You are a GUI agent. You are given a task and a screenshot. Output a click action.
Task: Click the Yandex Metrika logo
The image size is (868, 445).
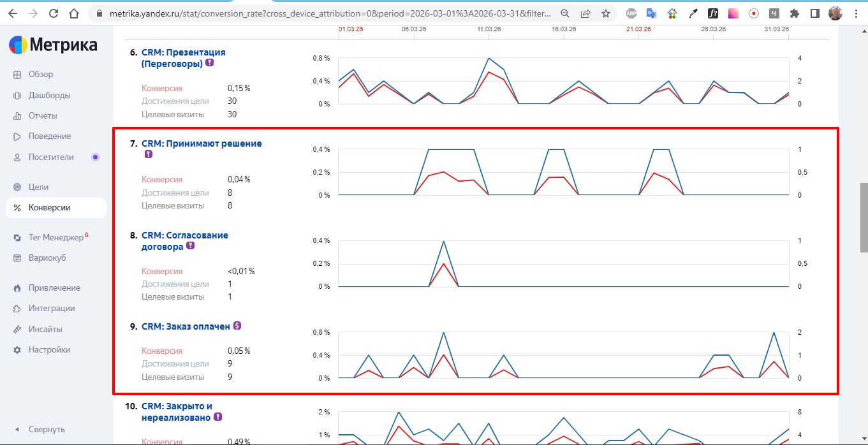coord(53,45)
